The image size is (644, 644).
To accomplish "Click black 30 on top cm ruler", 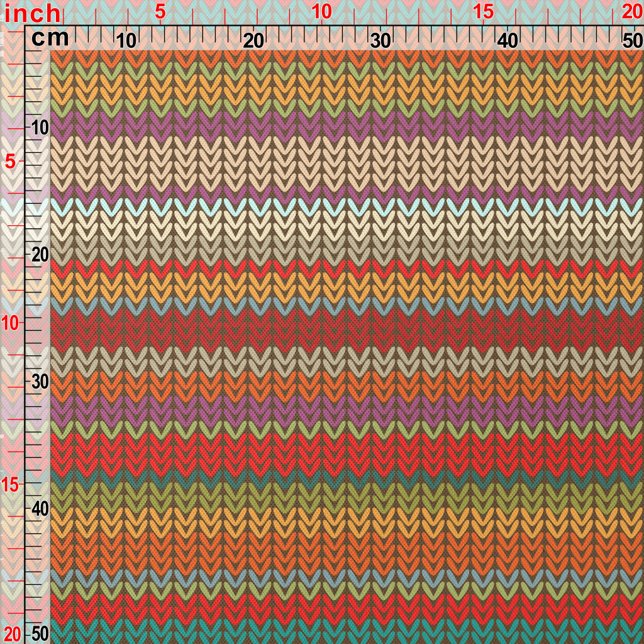I will coord(380,41).
